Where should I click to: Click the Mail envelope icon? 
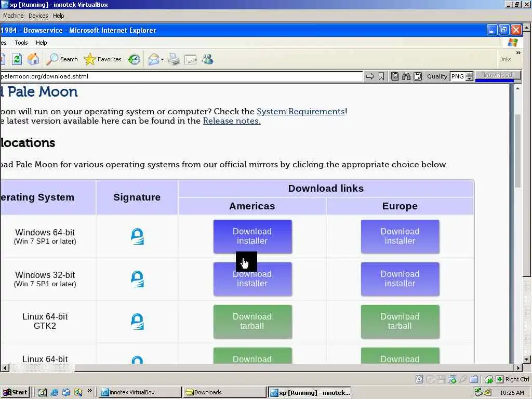tap(154, 59)
